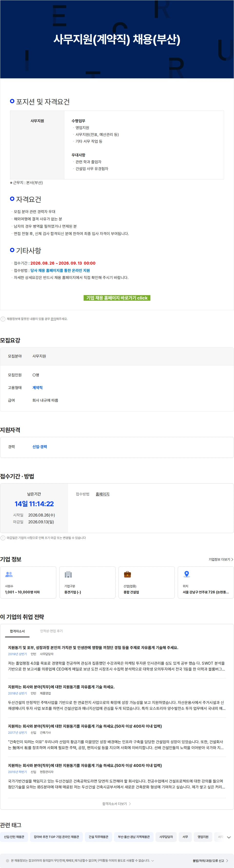The width and height of the screenshot is (234, 868).
Task: Open the 2017년 상반기 건축기사 essay entry
Action: click(x=117, y=737)
